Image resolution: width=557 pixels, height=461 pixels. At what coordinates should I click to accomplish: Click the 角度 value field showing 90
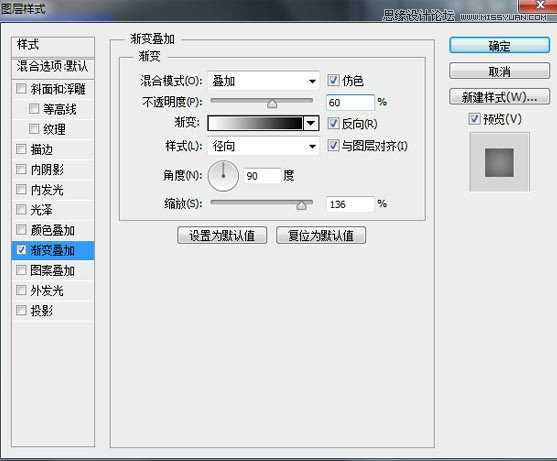click(x=263, y=176)
